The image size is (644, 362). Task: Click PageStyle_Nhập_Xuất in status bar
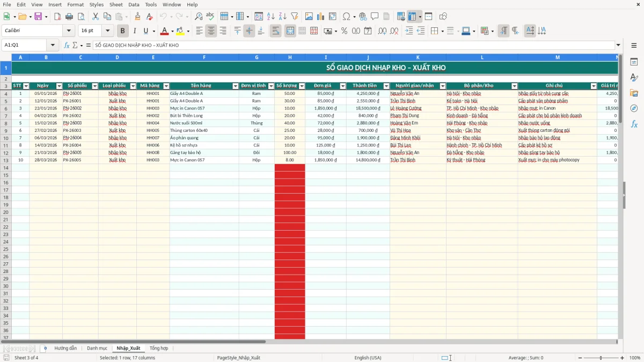click(x=239, y=358)
